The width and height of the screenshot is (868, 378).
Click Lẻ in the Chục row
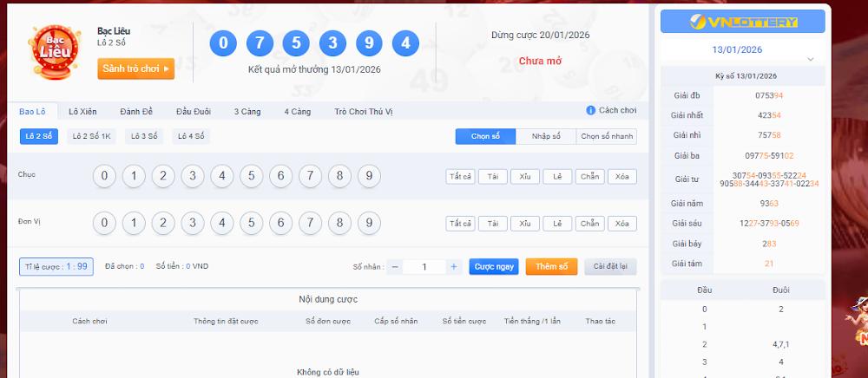[557, 177]
